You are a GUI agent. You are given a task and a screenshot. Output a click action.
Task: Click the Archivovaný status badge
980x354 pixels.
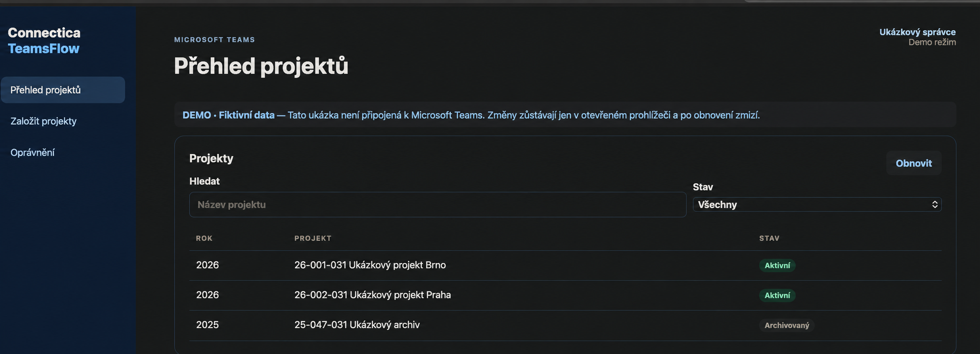pyautogui.click(x=787, y=325)
